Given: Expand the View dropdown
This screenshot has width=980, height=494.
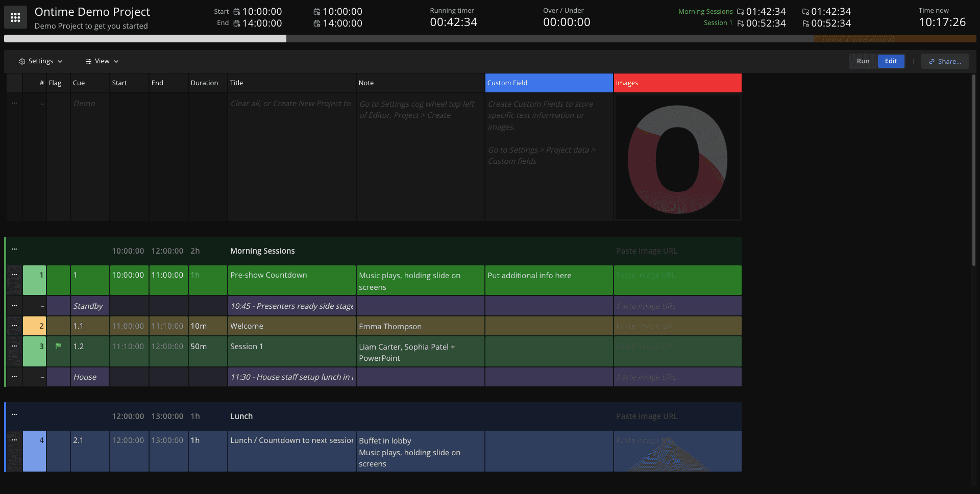Looking at the screenshot, I should 102,61.
